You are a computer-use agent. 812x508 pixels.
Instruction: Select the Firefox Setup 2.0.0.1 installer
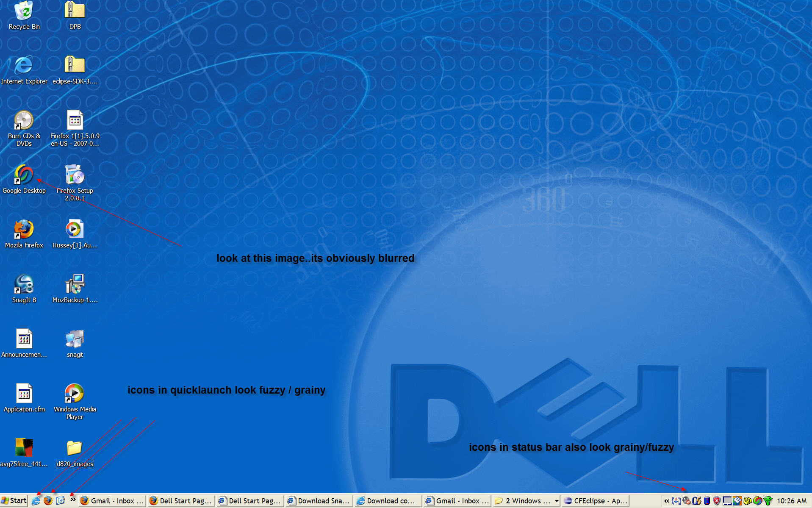(75, 183)
